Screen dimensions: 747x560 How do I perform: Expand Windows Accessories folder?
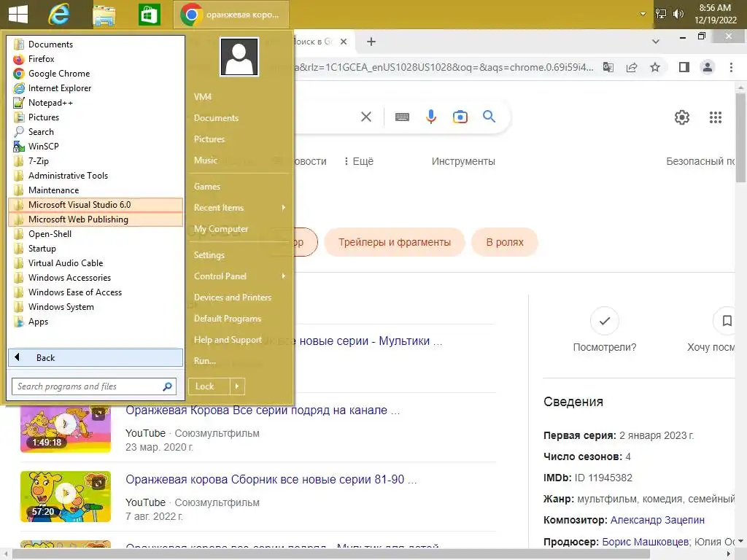(96, 278)
